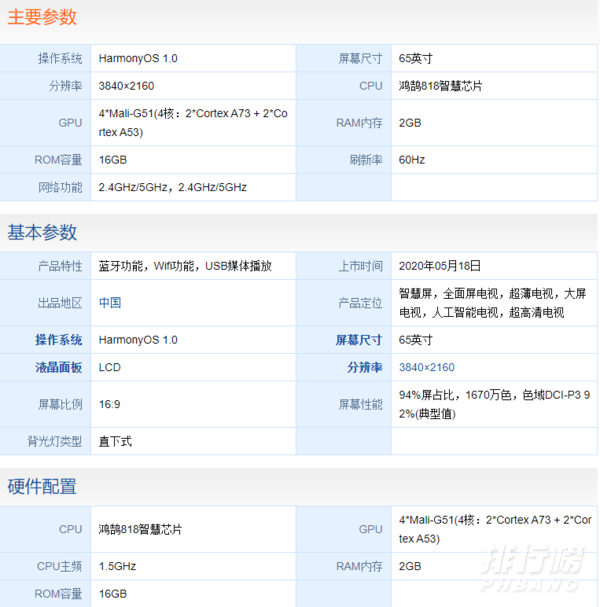Click the CPU label under 主要参数
Image resolution: width=600 pixels, height=607 pixels.
(x=370, y=86)
